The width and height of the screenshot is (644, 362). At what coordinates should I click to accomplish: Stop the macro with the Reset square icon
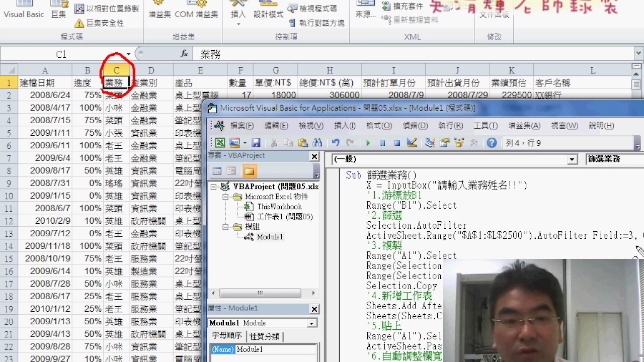coord(397,143)
